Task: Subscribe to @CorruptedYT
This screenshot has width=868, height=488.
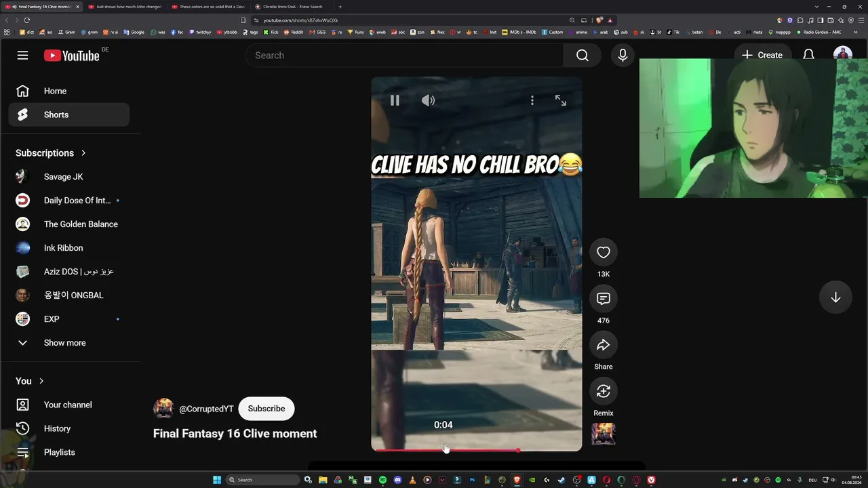Action: click(267, 409)
